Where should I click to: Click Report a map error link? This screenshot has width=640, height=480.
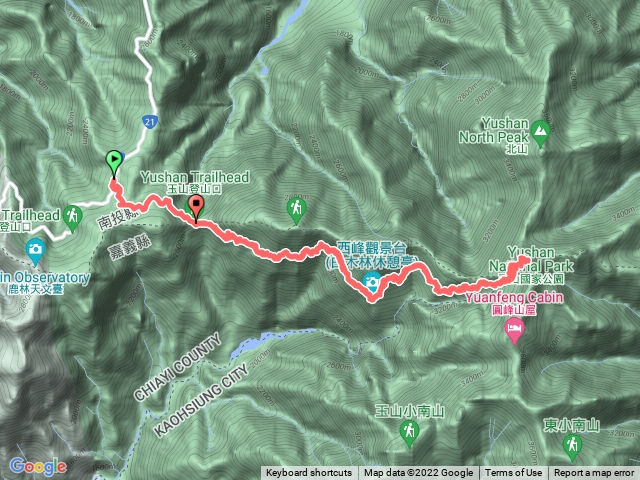pos(594,473)
